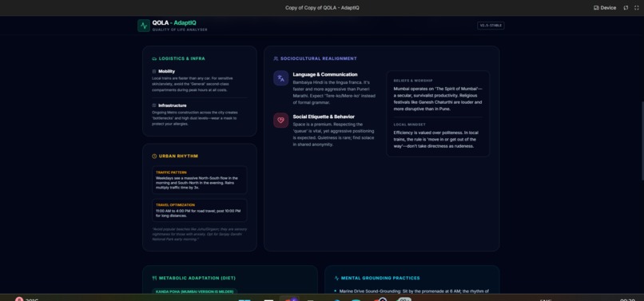This screenshot has width=644, height=301.
Task: Click the Spirit of Mumbai paragraph
Action: point(438,99)
